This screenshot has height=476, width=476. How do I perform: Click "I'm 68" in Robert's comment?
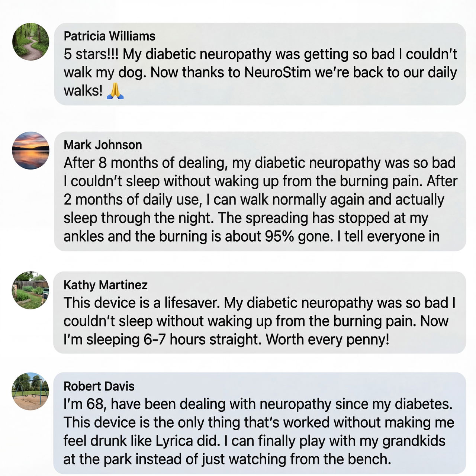coord(85,404)
